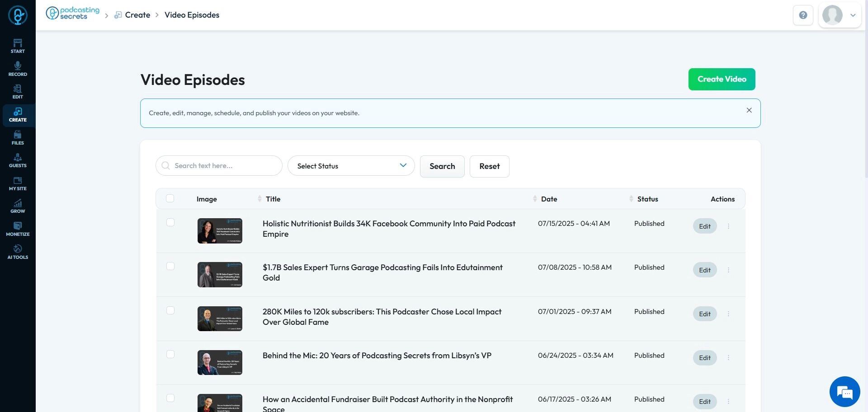The height and width of the screenshot is (412, 868).
Task: Open the Grow analytics icon
Action: tap(18, 206)
